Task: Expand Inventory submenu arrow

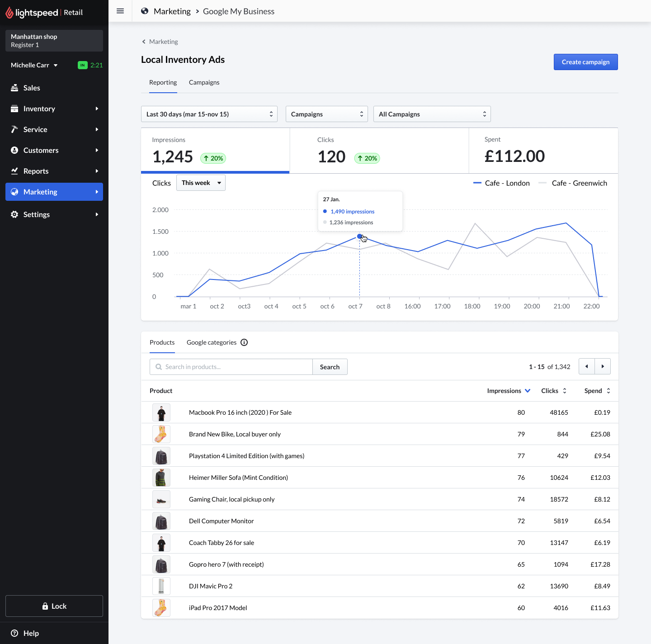Action: pyautogui.click(x=97, y=109)
